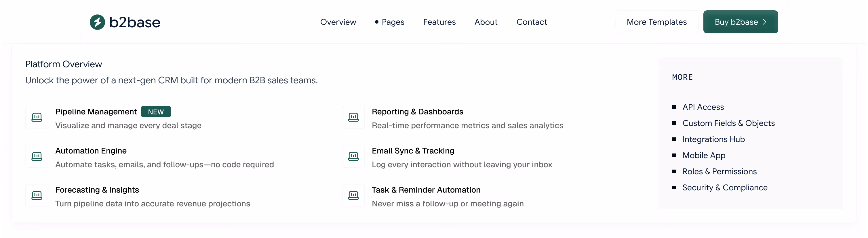Click the Forecasting & Insights chart icon
This screenshot has width=868, height=238.
37,195
